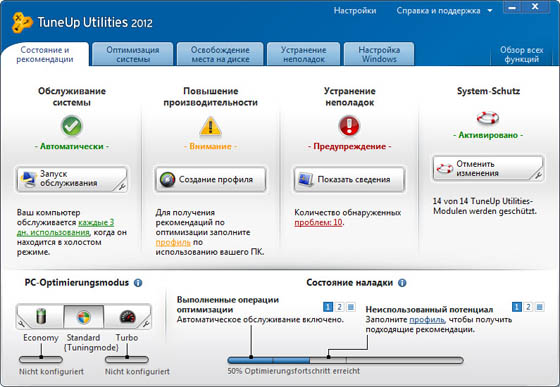
Task: Follow the каждые 3 дн. использования link
Action: tap(65, 227)
